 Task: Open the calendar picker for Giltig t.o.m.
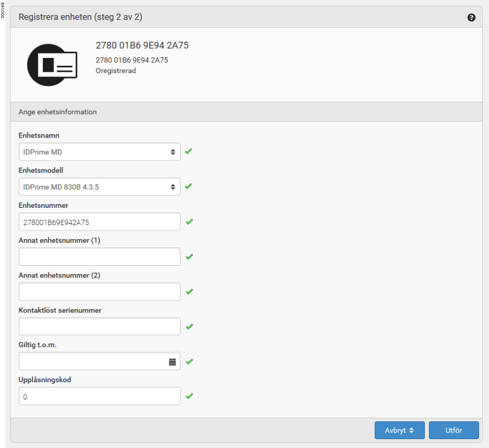pos(172,362)
